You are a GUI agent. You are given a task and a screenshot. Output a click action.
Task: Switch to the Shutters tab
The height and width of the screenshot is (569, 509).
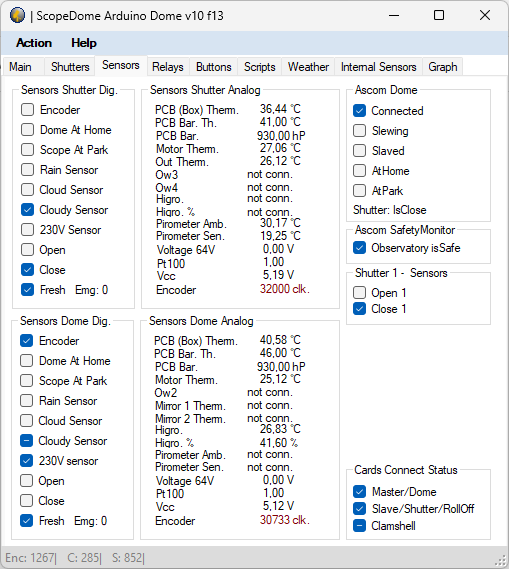click(x=70, y=67)
